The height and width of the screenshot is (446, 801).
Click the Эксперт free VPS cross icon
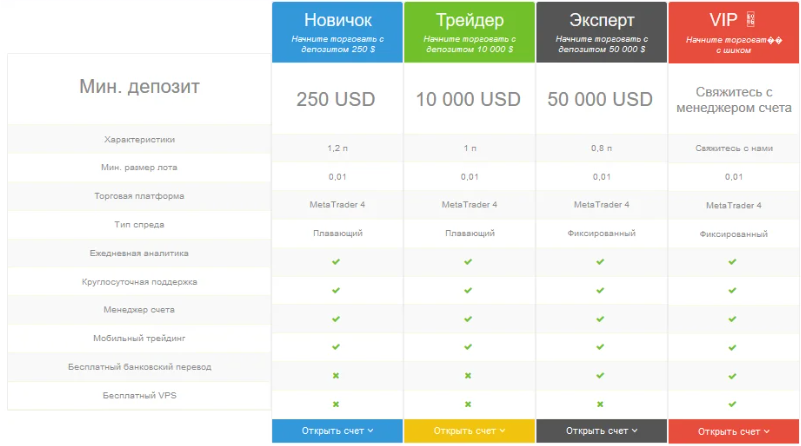point(600,404)
